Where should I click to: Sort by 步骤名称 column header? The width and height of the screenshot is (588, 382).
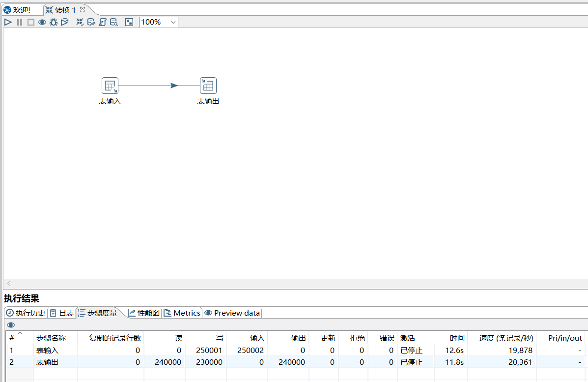click(x=55, y=338)
